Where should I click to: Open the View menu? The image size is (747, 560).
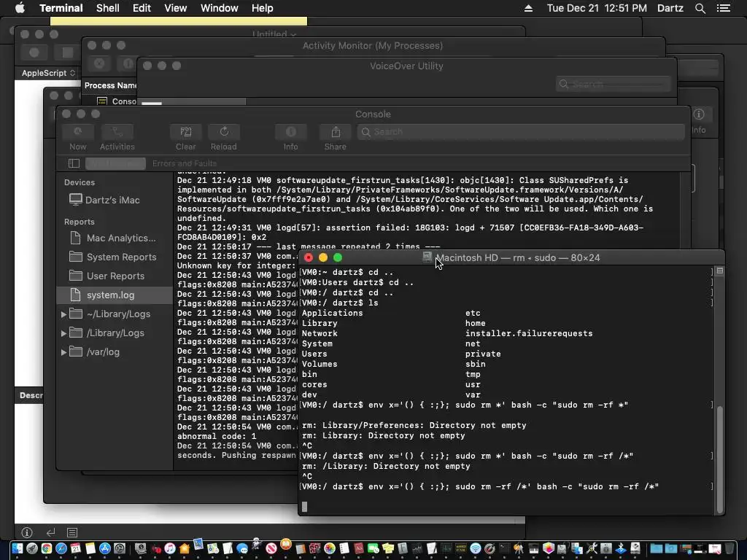pos(175,8)
